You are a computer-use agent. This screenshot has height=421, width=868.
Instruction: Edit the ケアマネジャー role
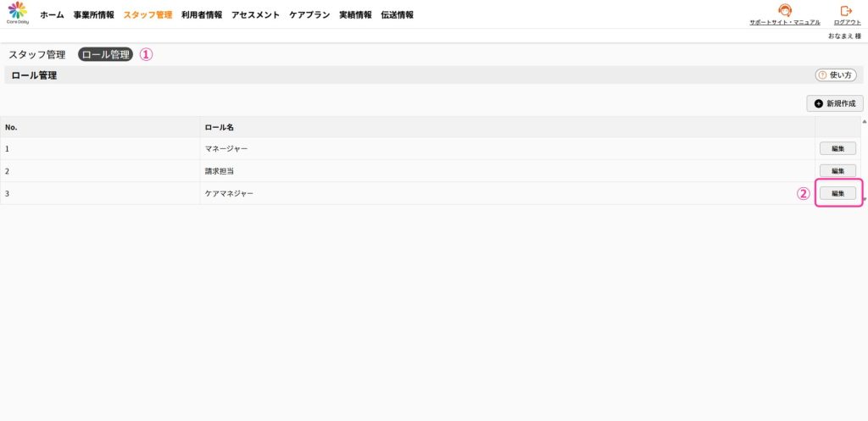point(837,193)
